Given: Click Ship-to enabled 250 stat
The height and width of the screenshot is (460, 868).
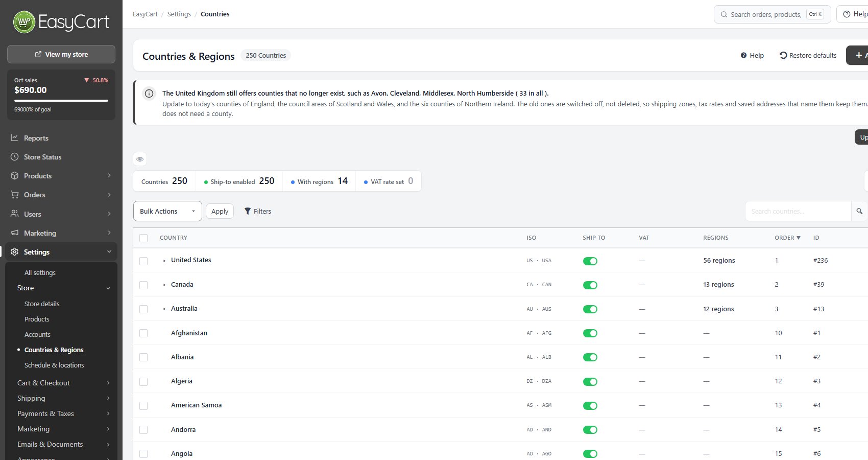Looking at the screenshot, I should [239, 181].
